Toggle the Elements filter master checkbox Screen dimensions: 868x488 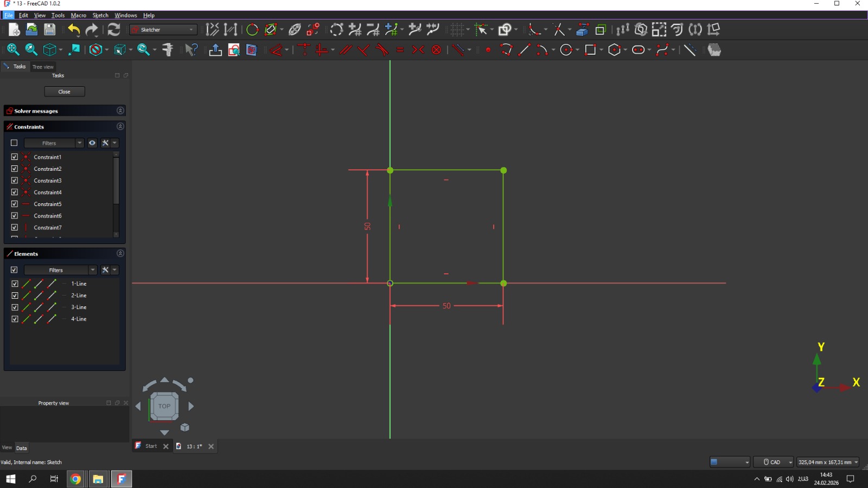coord(14,270)
